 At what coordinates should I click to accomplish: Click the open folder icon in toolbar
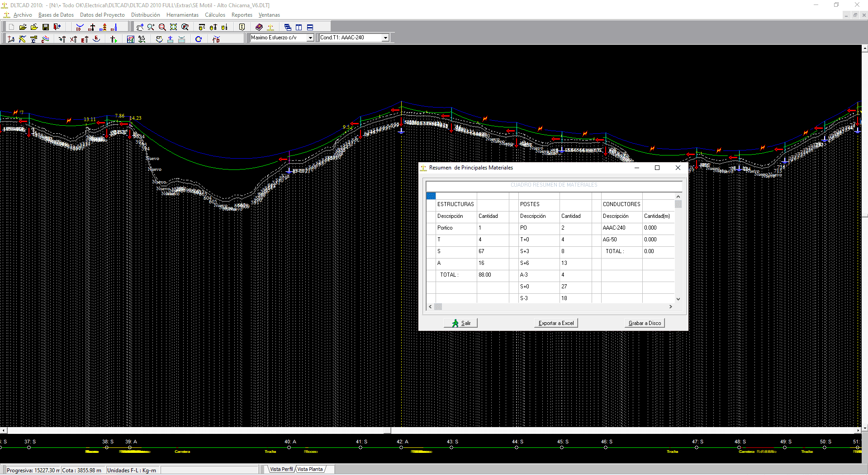[23, 27]
